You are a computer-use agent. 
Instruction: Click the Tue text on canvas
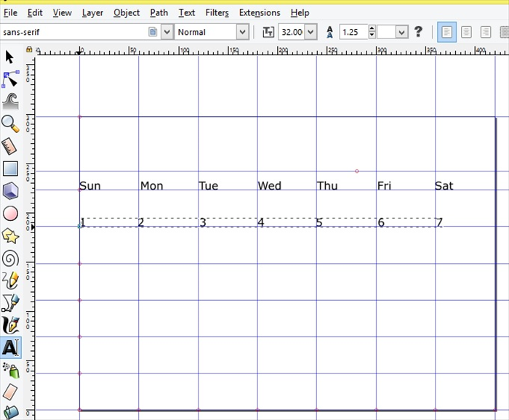(209, 186)
